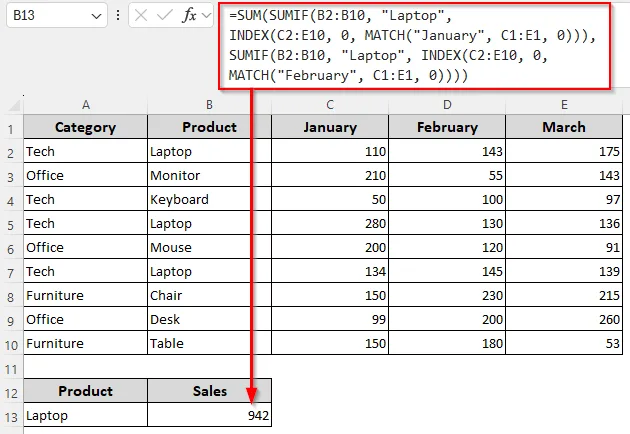
Task: Click the Category header cell
Action: pyautogui.click(x=86, y=127)
